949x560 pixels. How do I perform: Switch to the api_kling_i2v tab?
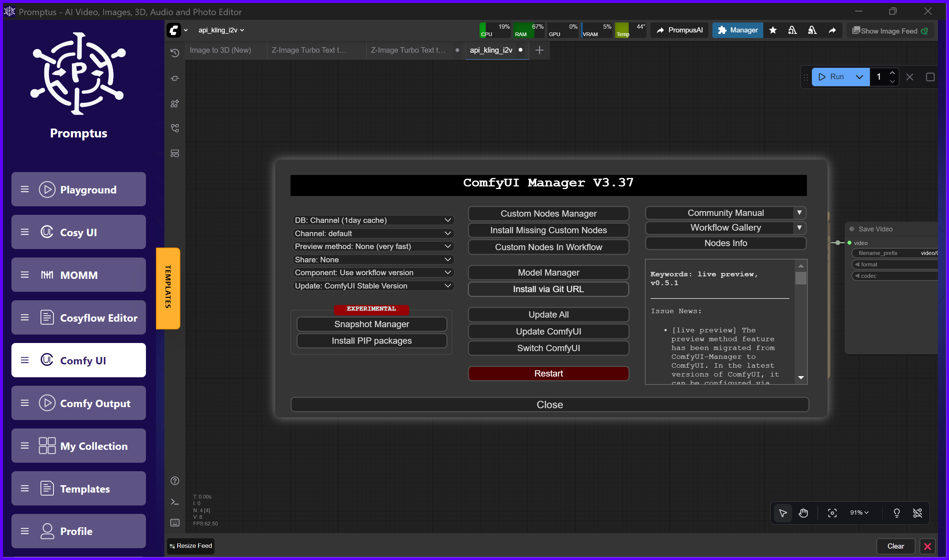click(x=491, y=50)
